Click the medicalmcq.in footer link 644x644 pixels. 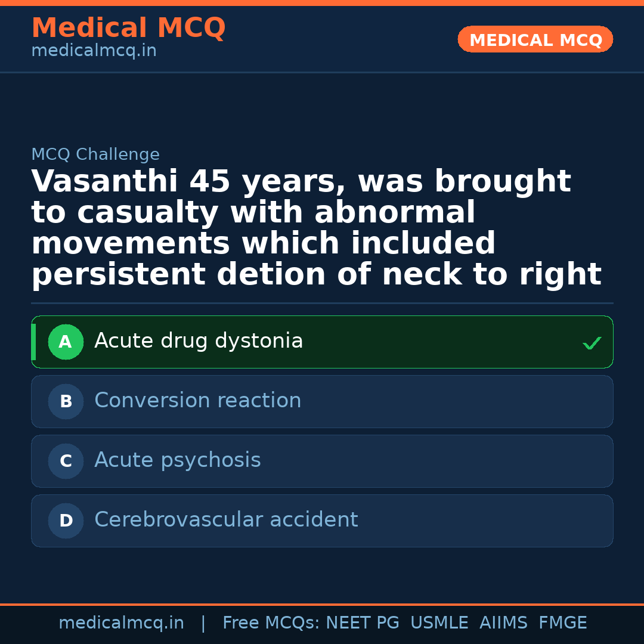(x=122, y=622)
